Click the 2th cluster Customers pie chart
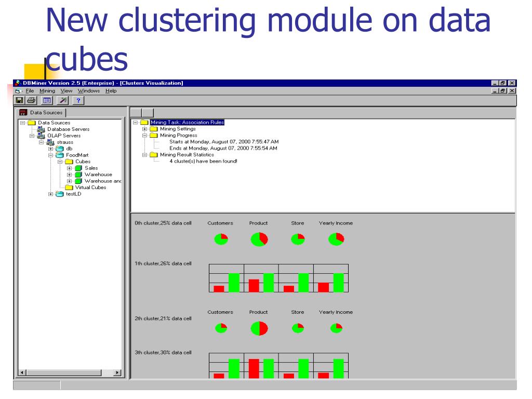Image resolution: width=532 pixels, height=399 pixels. [221, 328]
